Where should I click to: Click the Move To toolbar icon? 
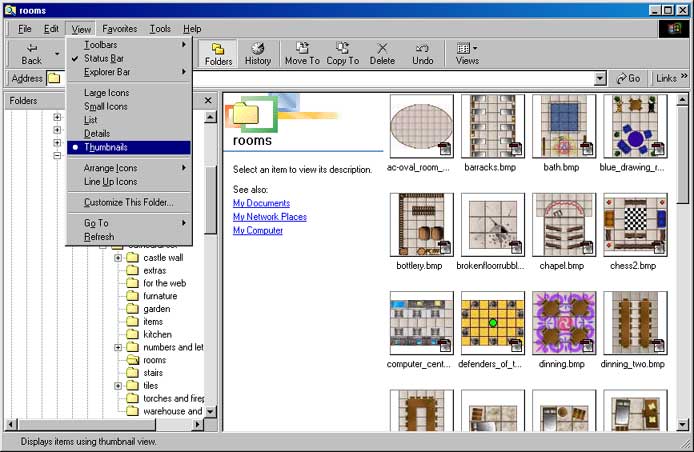(302, 48)
